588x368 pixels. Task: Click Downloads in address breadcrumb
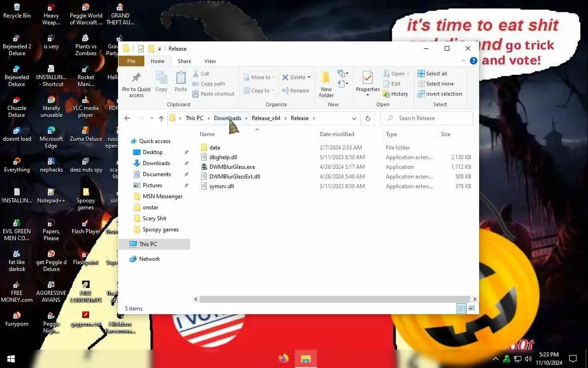pos(227,118)
